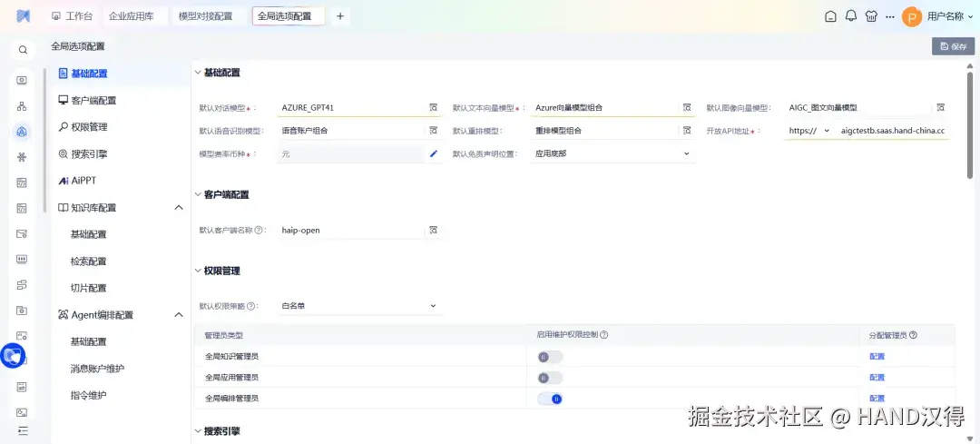Click the highlighted circular sidebar icon
The height and width of the screenshot is (444, 980).
coord(22,132)
